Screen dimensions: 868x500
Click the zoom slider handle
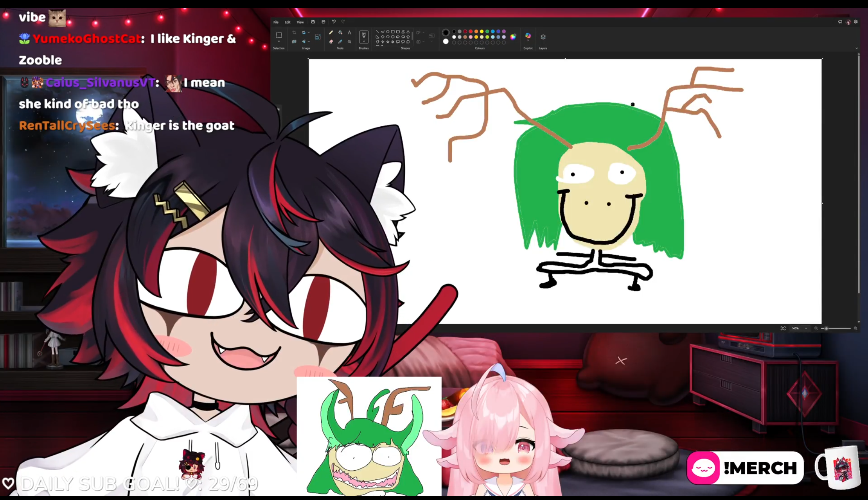click(826, 328)
